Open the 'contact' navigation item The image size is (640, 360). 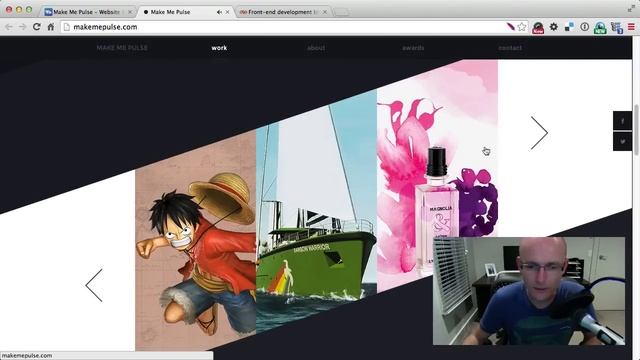(510, 48)
